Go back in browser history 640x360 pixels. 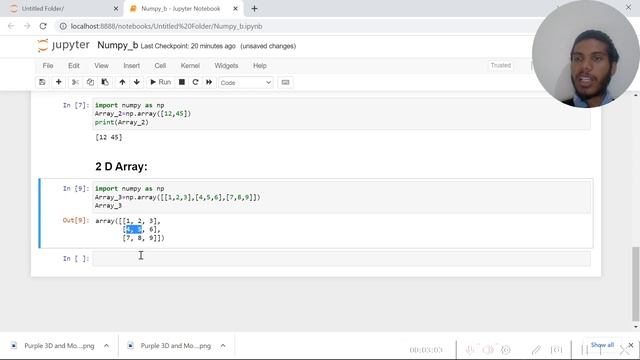point(11,26)
